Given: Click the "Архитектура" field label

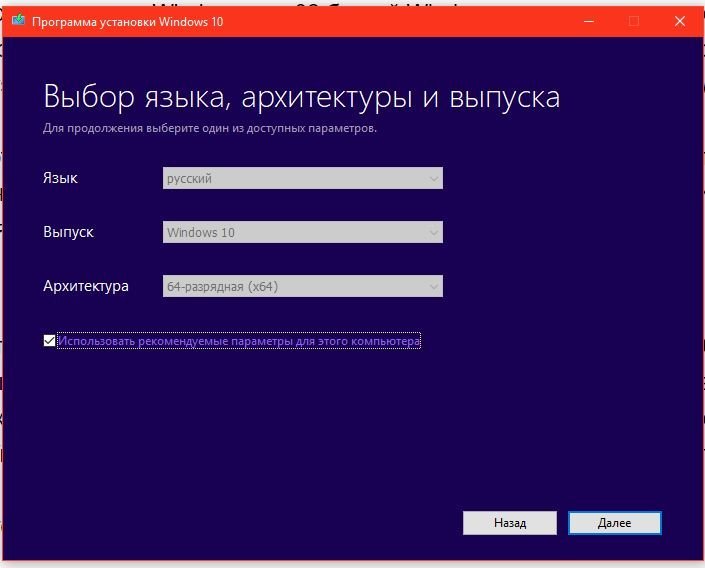Looking at the screenshot, I should (86, 286).
